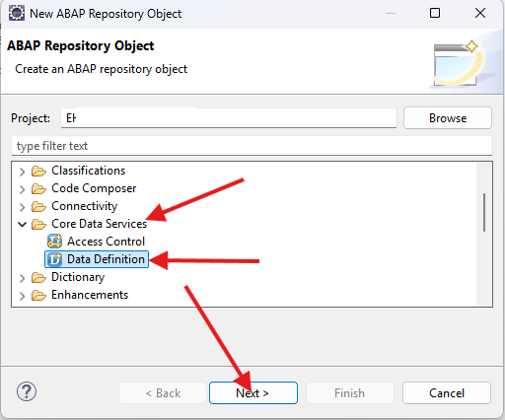
Task: Click the Next button
Action: (x=253, y=393)
